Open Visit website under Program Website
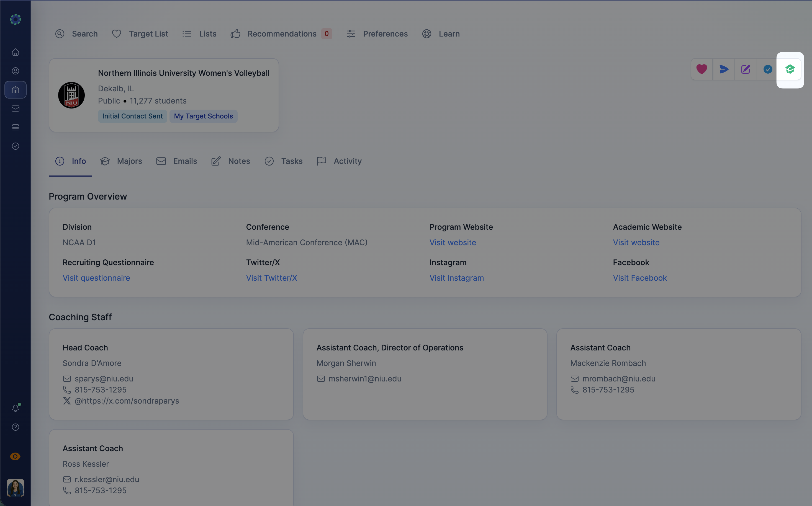Image resolution: width=812 pixels, height=506 pixels. point(453,242)
